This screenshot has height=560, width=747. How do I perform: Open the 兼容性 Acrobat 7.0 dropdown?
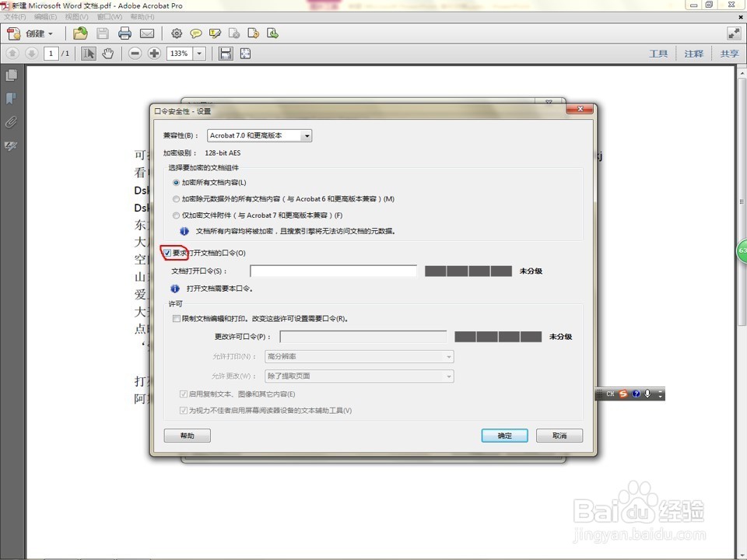pyautogui.click(x=260, y=135)
